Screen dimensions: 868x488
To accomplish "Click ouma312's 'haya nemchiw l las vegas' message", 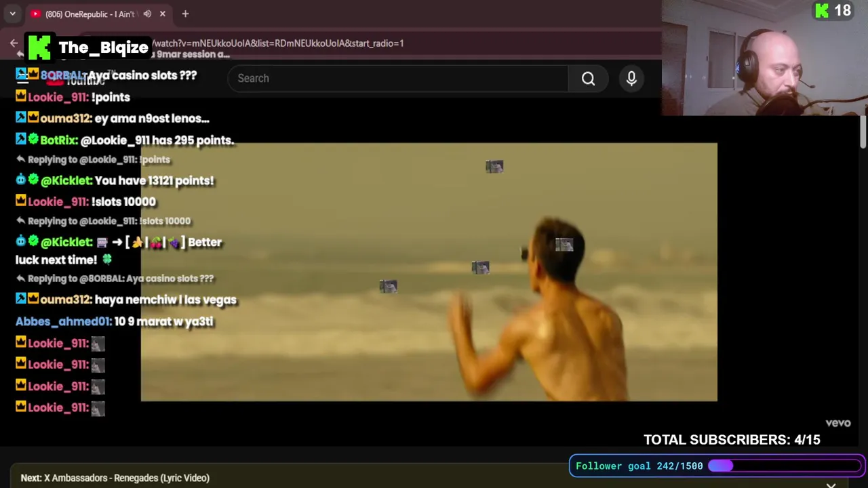I will point(165,300).
